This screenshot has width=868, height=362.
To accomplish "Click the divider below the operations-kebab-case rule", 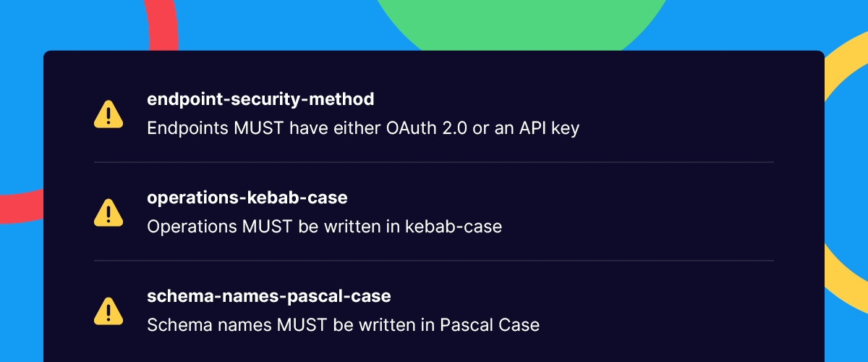I will point(434,261).
